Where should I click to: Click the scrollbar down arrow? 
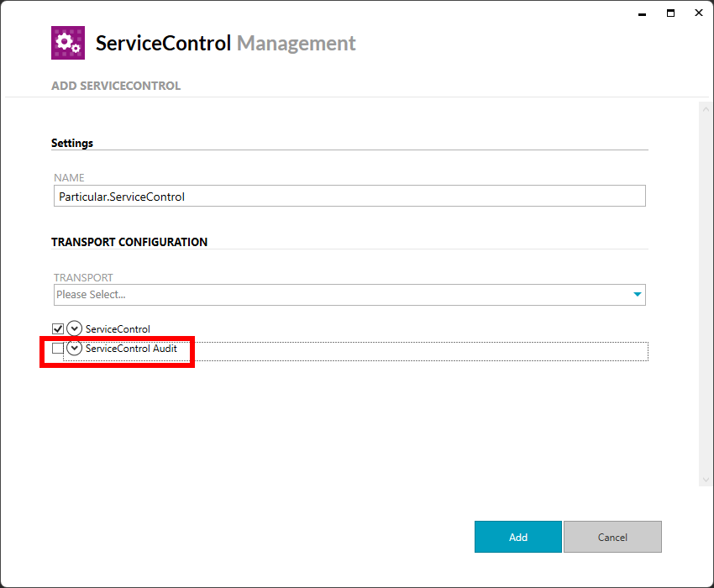706,480
